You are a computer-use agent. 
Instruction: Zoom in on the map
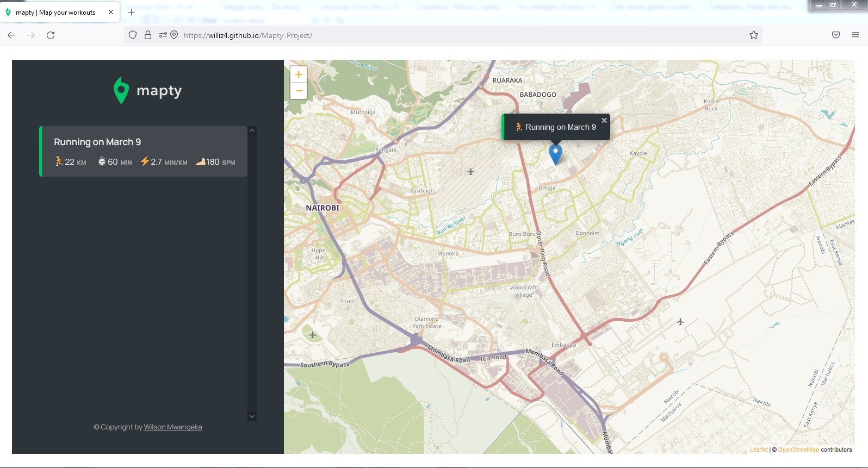coord(299,74)
